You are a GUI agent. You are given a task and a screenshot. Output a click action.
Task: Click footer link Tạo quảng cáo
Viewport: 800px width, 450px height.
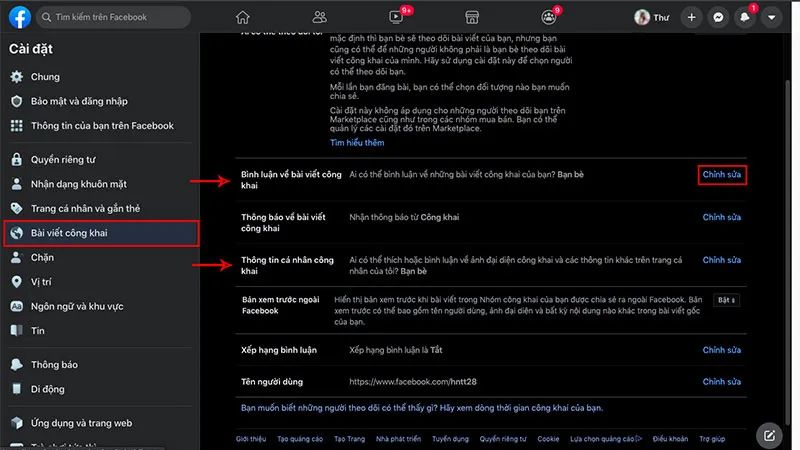click(x=300, y=439)
